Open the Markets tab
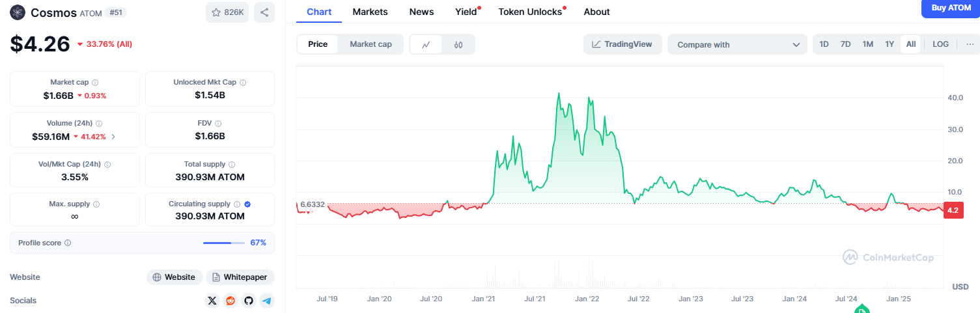980x313 pixels. point(370,12)
